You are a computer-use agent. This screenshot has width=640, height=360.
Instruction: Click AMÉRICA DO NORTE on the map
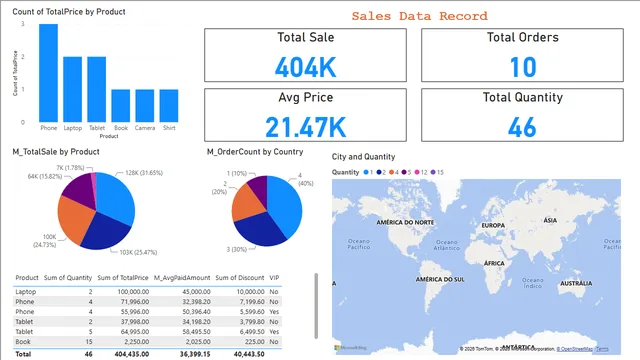point(405,222)
